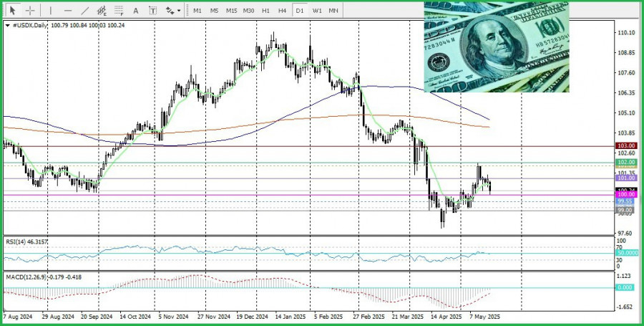Select the 103.00 price level label
This screenshot has width=644, height=326.
pos(626,146)
